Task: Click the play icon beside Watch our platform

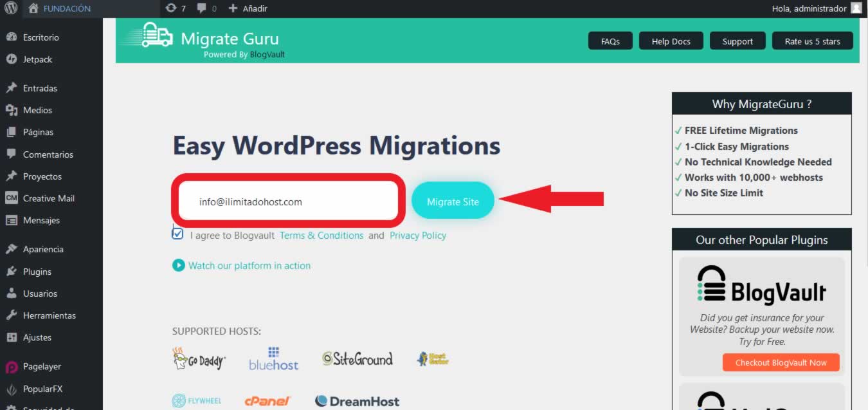Action: (x=178, y=265)
